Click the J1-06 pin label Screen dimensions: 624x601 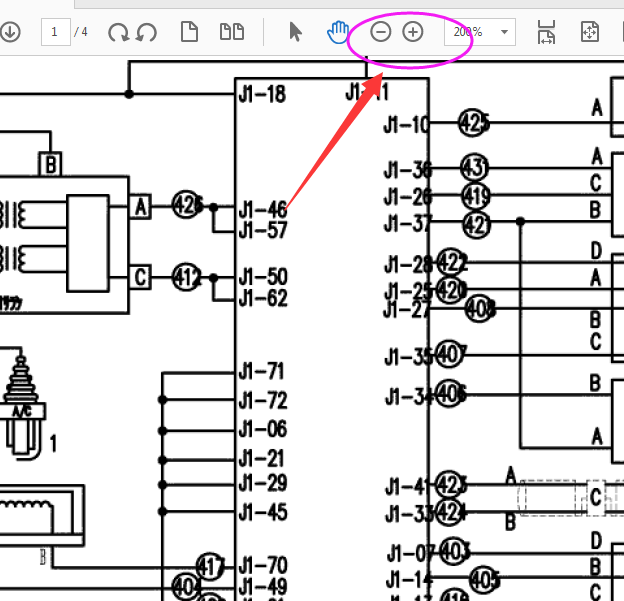click(x=263, y=429)
